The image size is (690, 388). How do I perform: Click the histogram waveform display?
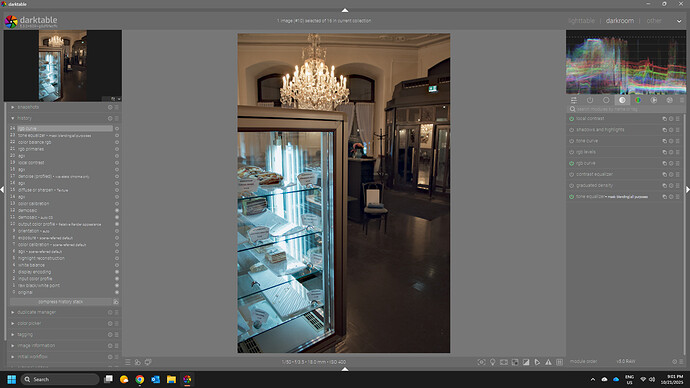click(x=626, y=62)
